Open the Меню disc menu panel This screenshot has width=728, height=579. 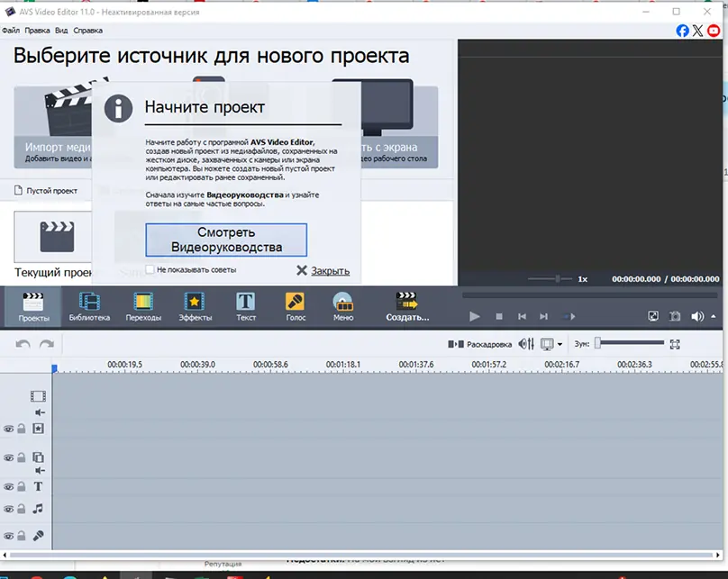coord(343,307)
